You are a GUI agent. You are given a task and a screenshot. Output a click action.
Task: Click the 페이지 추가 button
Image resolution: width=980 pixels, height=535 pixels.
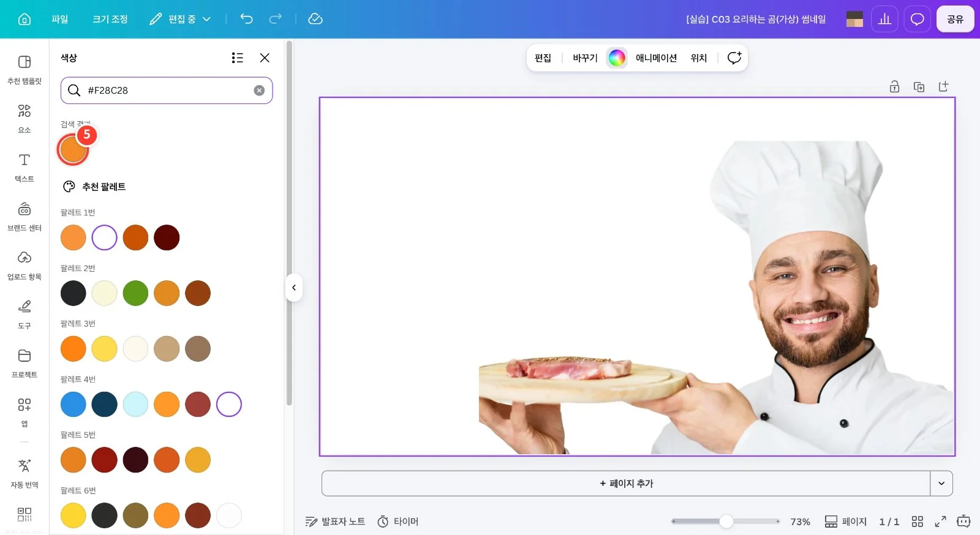(x=626, y=484)
